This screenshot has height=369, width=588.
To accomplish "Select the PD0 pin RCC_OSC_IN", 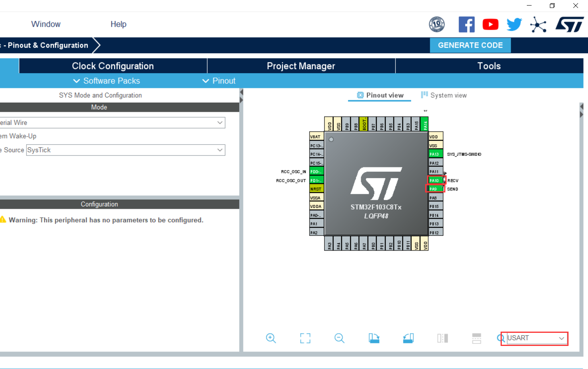I will point(317,172).
